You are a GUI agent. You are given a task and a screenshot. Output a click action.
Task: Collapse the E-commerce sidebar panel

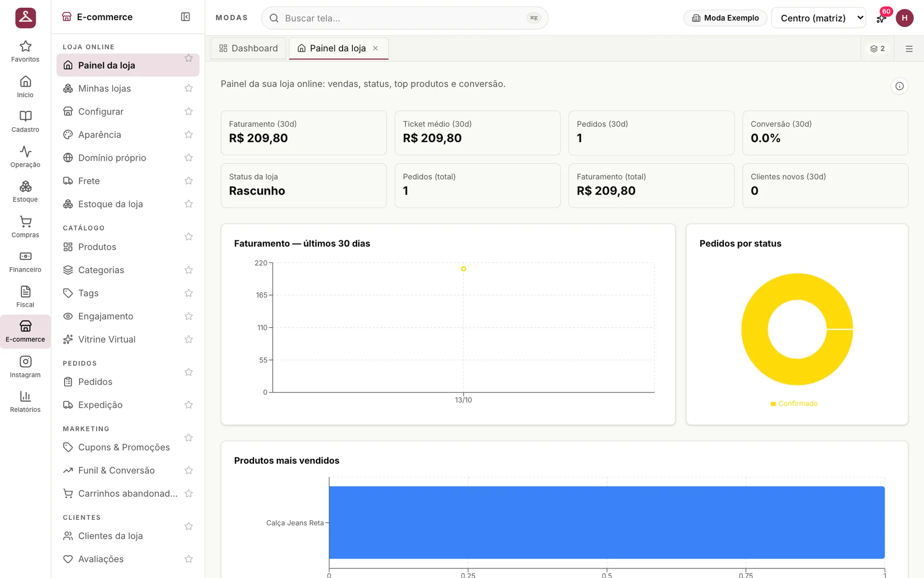coord(185,17)
